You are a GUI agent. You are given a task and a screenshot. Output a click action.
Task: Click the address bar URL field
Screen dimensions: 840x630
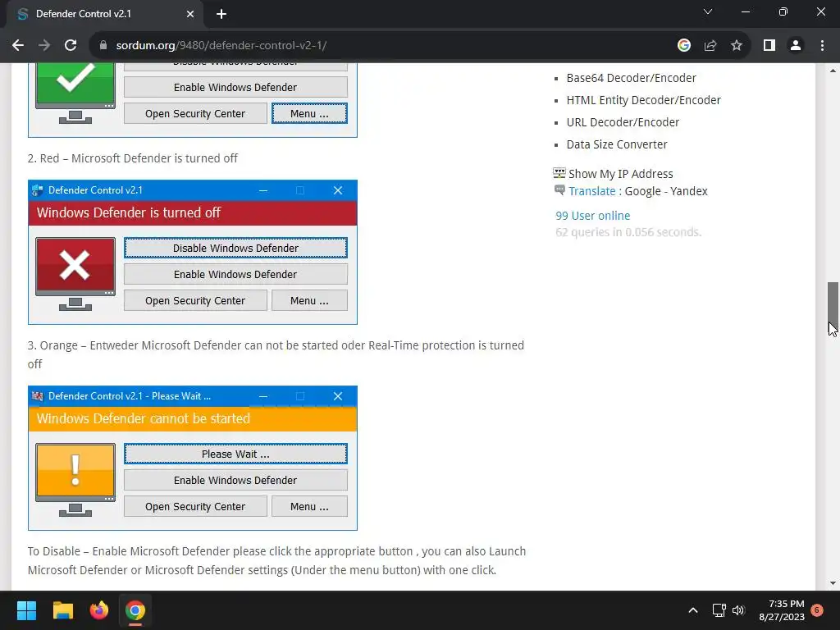point(386,46)
